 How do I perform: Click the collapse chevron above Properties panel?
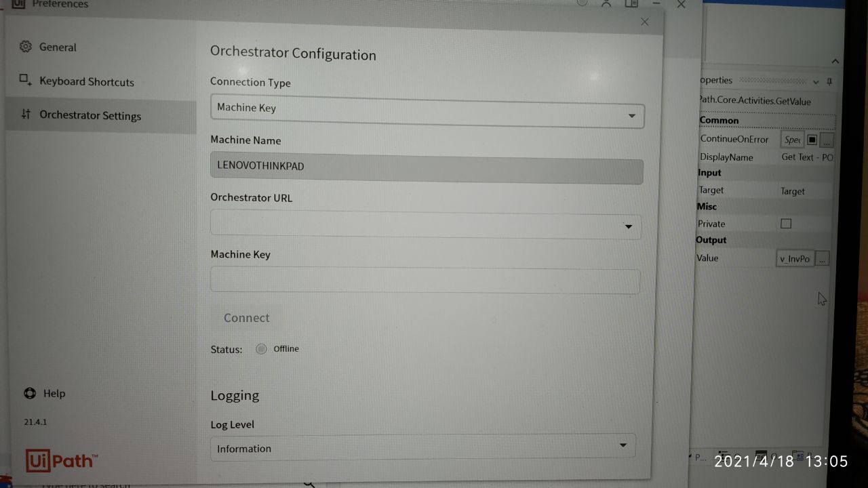(835, 62)
